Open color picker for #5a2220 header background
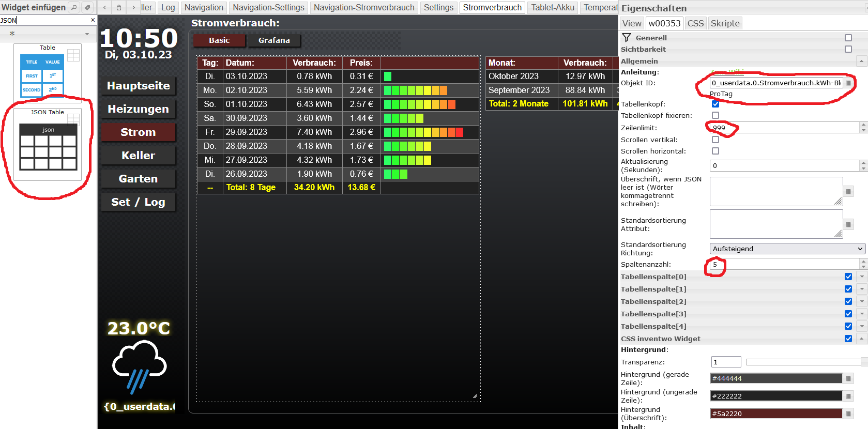The height and width of the screenshot is (429, 868). [x=848, y=414]
